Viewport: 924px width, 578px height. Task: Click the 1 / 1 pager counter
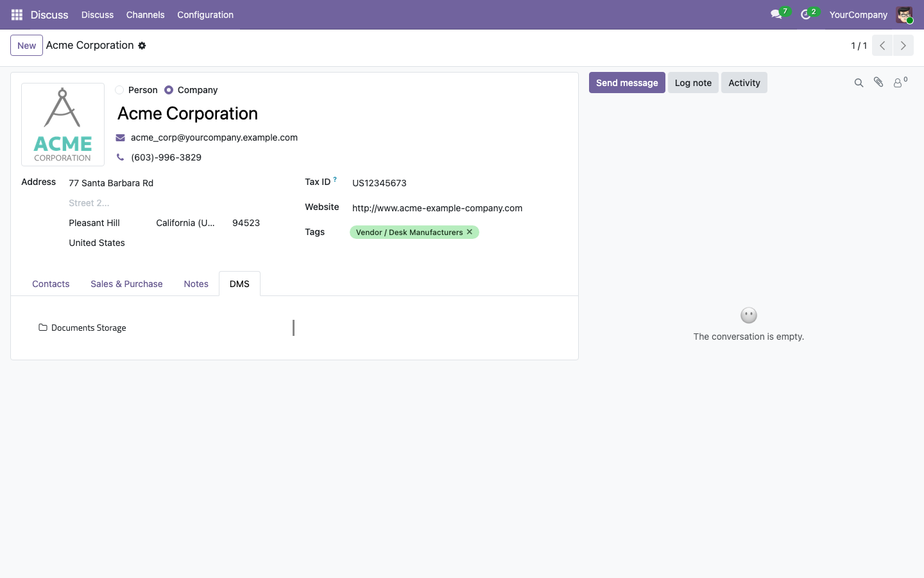click(859, 46)
